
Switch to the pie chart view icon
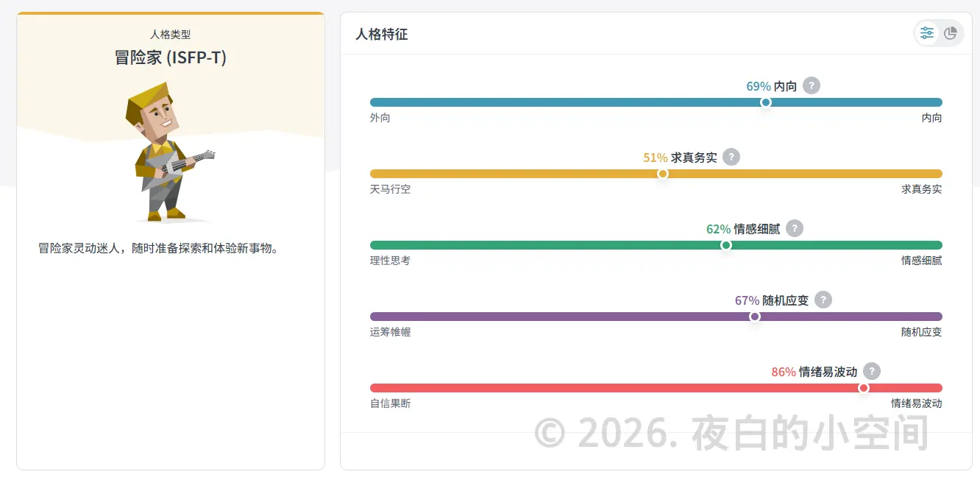pos(951,33)
